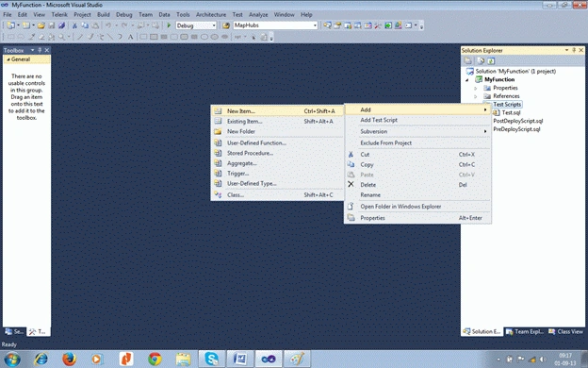Open dropdown arrow next to New Project icon
This screenshot has width=588, height=368.
coord(18,25)
